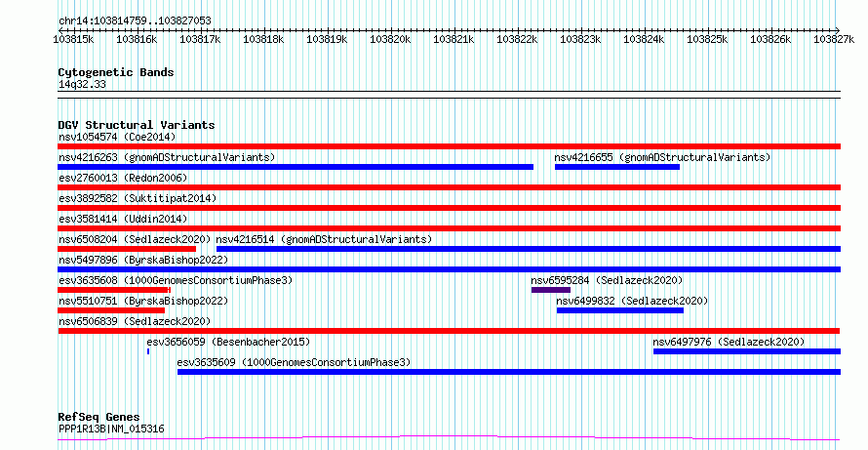Click the blue bar under nsv4216263
Screen dimensions: 868x450
coord(296,167)
